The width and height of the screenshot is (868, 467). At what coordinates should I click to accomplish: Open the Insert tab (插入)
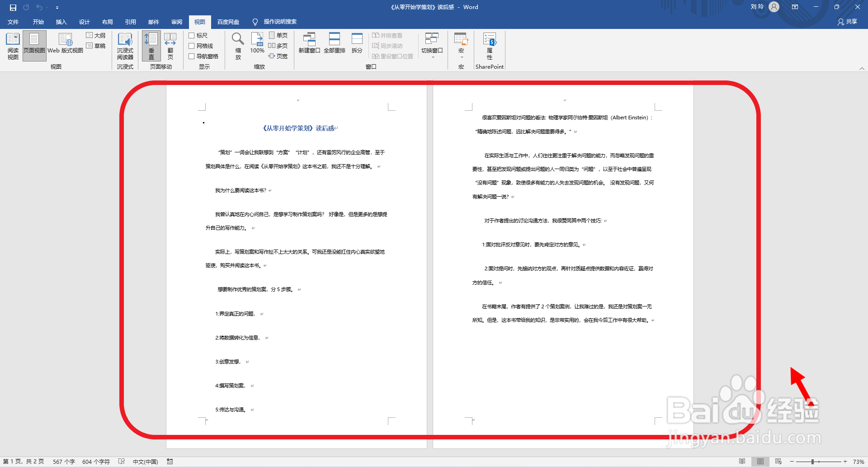pyautogui.click(x=61, y=22)
